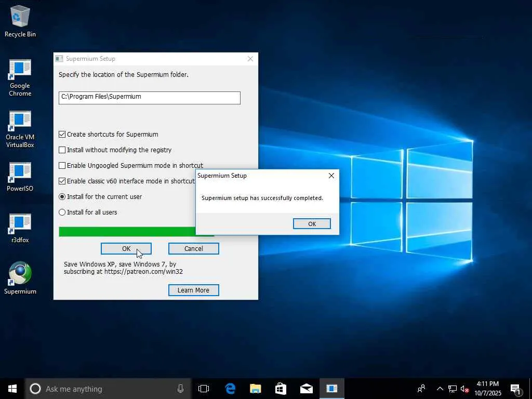
Task: Click the Supermium folder path field
Action: pyautogui.click(x=149, y=98)
